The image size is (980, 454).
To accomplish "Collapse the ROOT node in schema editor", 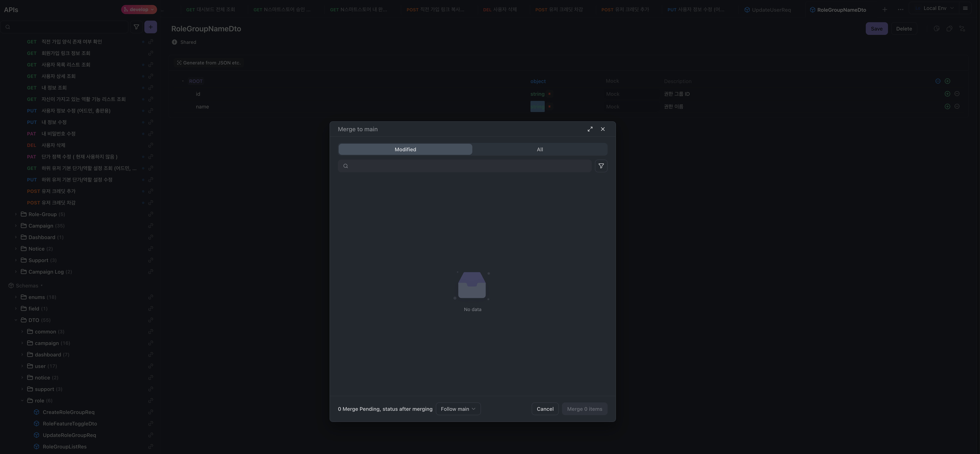I will 183,81.
